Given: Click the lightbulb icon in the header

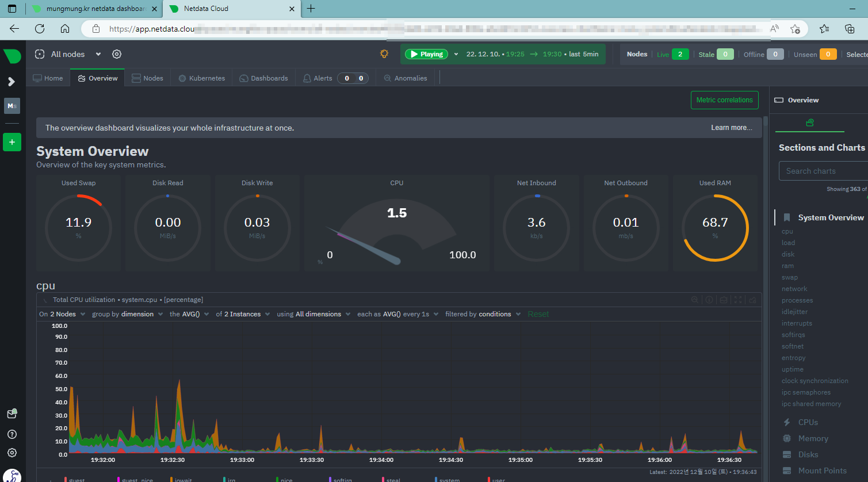Looking at the screenshot, I should coord(384,54).
